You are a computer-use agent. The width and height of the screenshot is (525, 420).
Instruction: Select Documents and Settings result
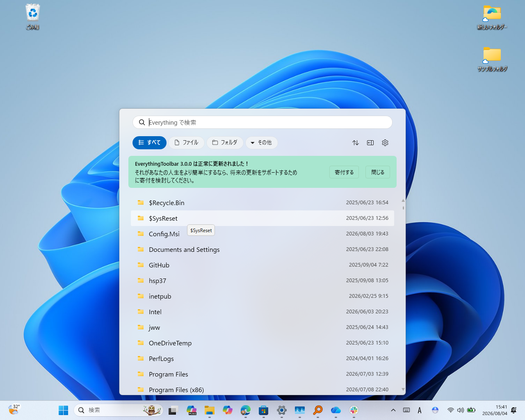click(x=262, y=249)
